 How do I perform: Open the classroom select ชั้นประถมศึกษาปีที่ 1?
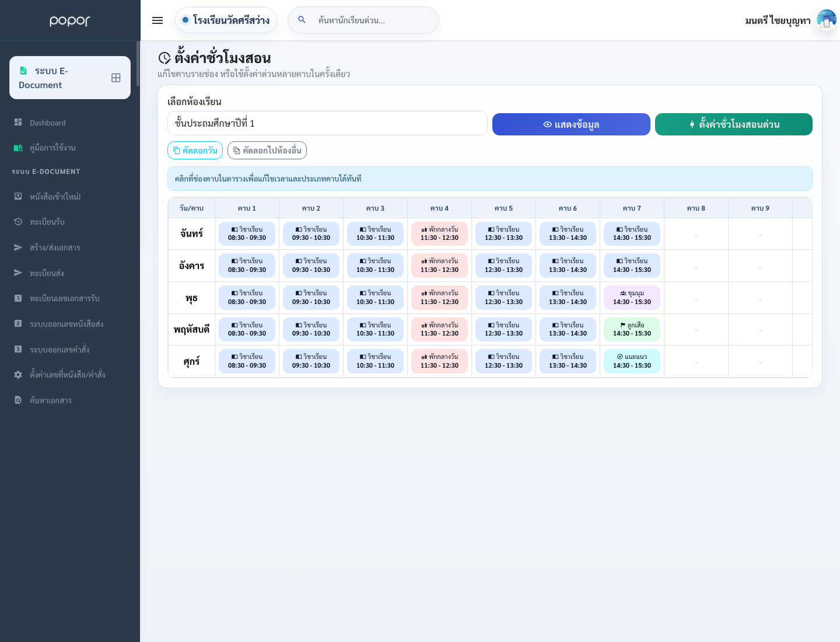pos(327,123)
